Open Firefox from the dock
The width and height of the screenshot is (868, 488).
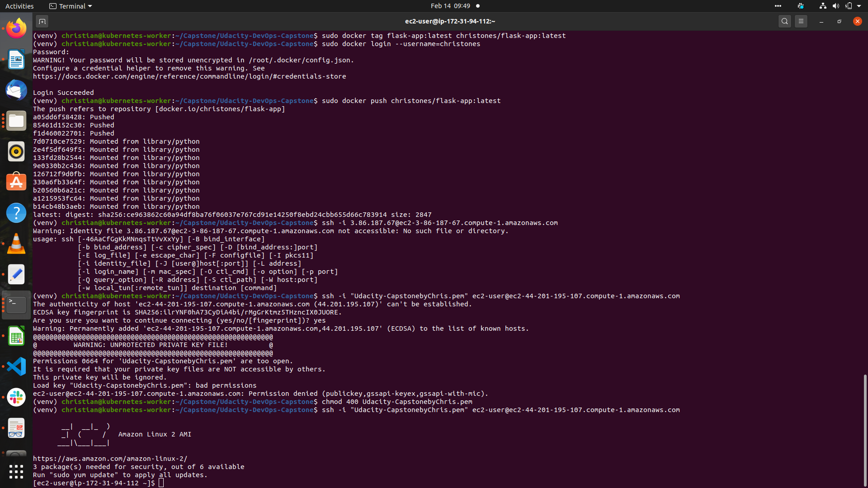click(16, 29)
